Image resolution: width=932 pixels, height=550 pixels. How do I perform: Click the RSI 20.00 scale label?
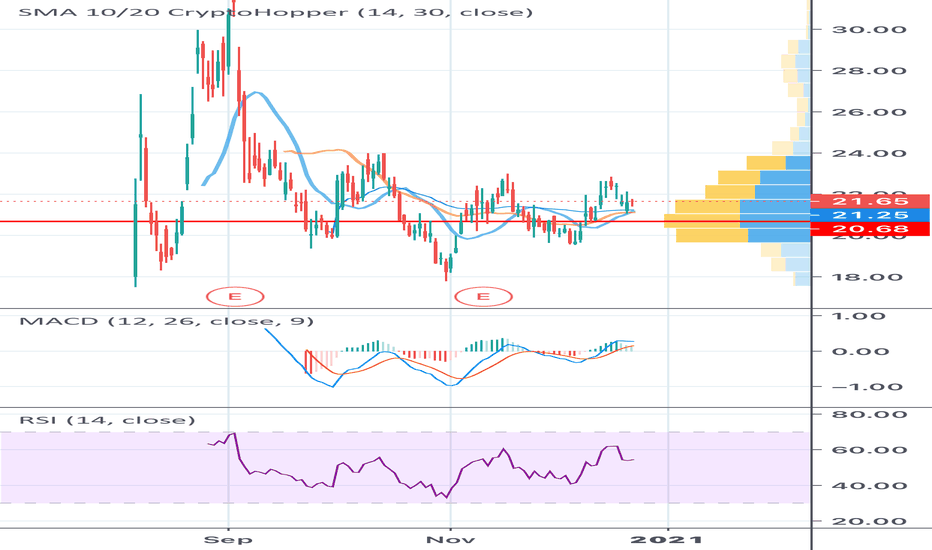click(x=869, y=521)
